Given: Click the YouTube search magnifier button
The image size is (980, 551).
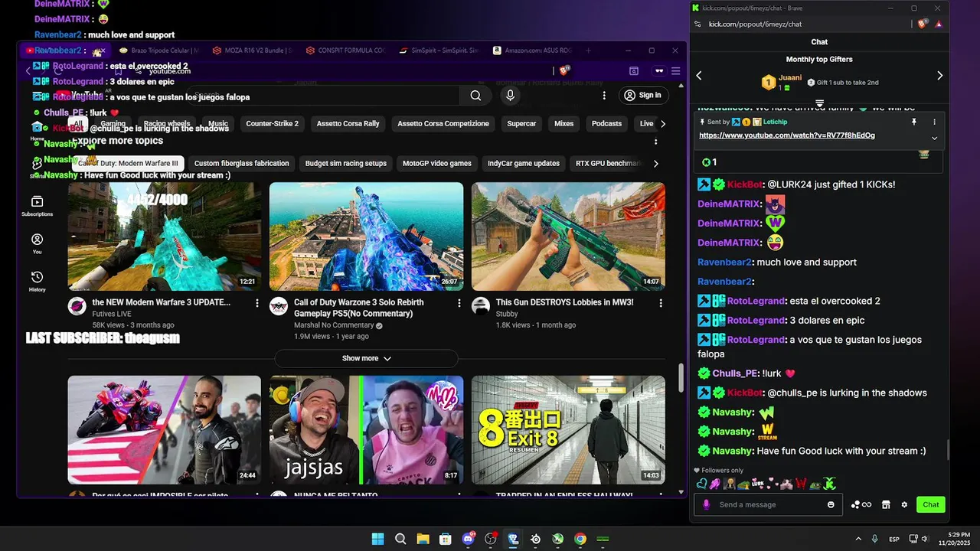Looking at the screenshot, I should click(475, 96).
